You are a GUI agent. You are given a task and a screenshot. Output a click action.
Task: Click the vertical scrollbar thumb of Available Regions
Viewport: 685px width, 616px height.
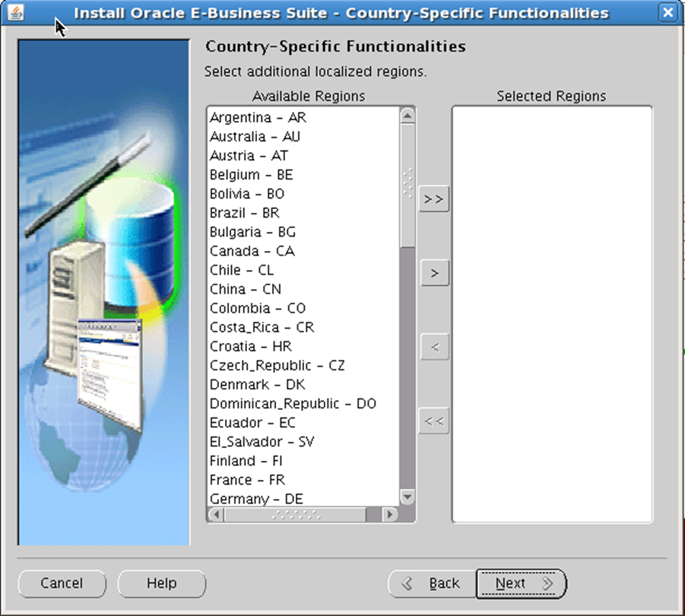pos(408,186)
